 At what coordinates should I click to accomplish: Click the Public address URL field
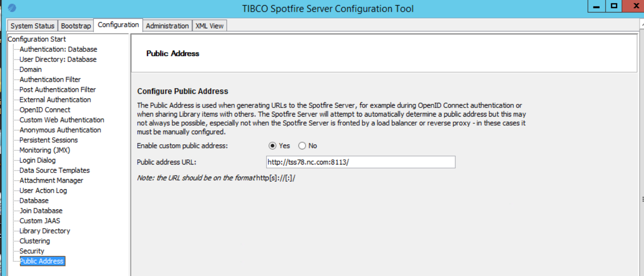pos(361,162)
